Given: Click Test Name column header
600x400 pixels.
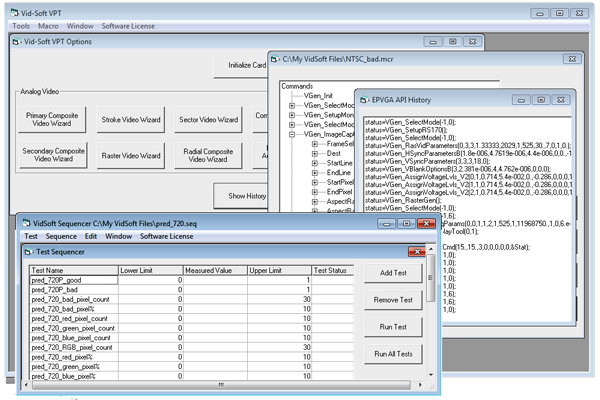Looking at the screenshot, I should (x=74, y=270).
